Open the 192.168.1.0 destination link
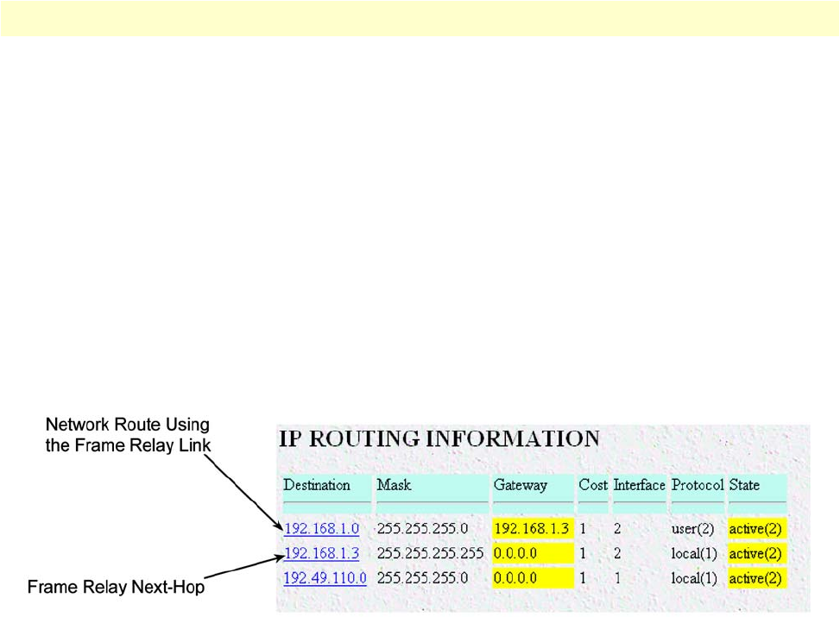Viewport: 840px width, 617px height. point(321,528)
